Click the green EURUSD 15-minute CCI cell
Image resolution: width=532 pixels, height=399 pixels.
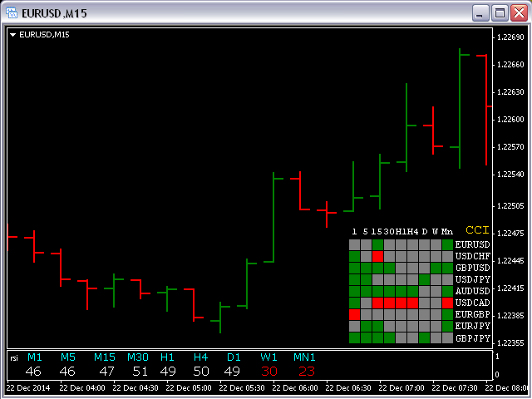click(377, 244)
